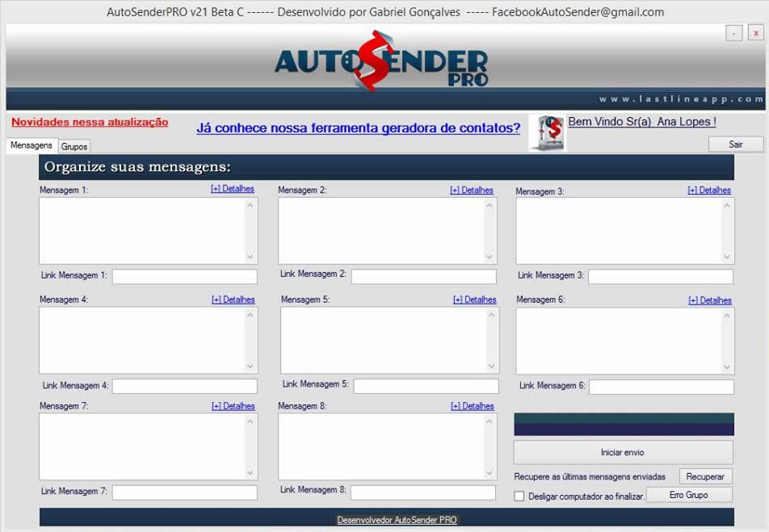Focus the Mensagem 6 text area
769x532 pixels.
coord(625,341)
